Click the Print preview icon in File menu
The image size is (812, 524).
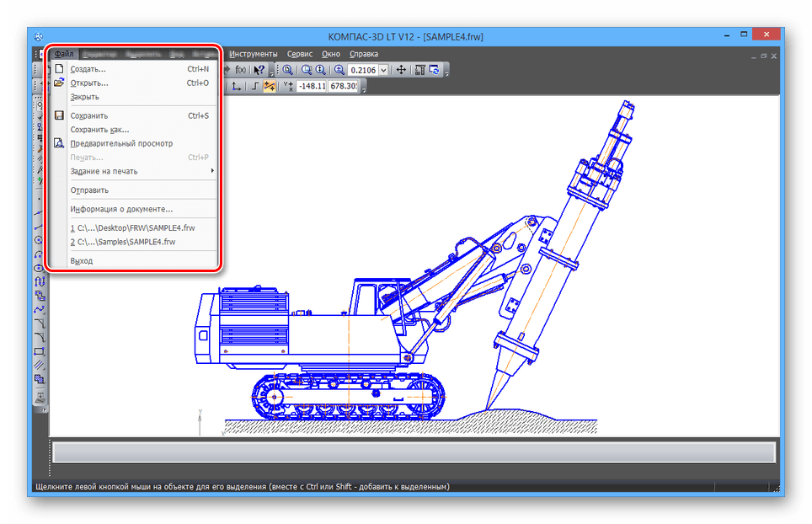tap(59, 143)
